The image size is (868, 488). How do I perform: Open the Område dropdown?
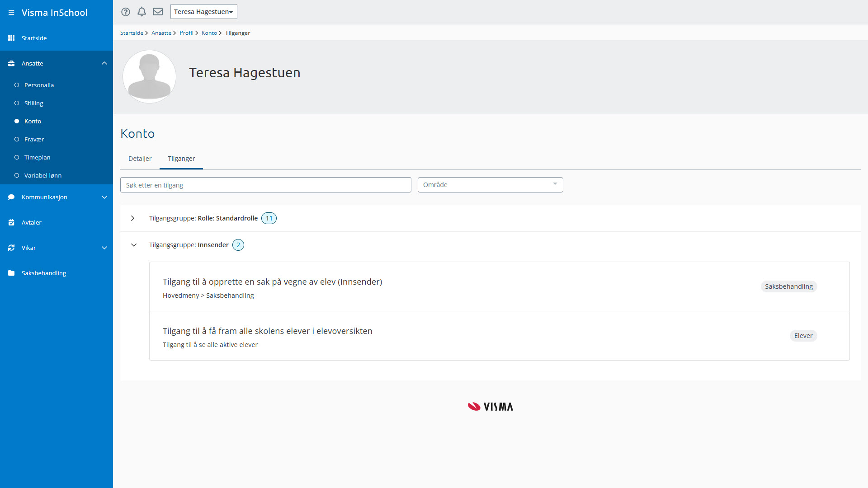click(x=490, y=185)
